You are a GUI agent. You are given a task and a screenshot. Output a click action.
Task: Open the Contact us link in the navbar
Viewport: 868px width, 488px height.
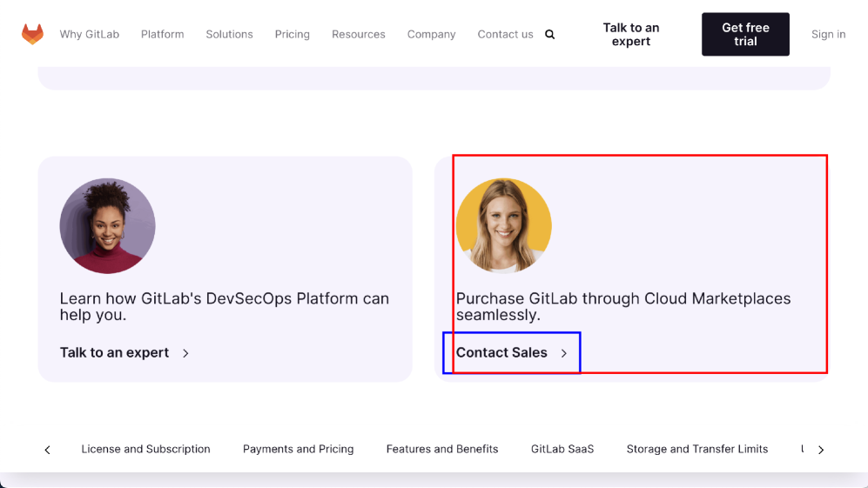click(506, 34)
